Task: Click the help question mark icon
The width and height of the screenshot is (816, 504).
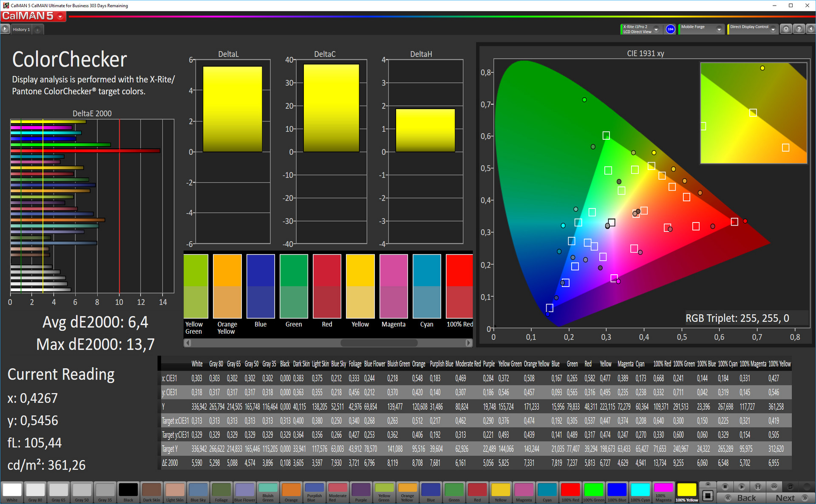Action: pos(799,29)
